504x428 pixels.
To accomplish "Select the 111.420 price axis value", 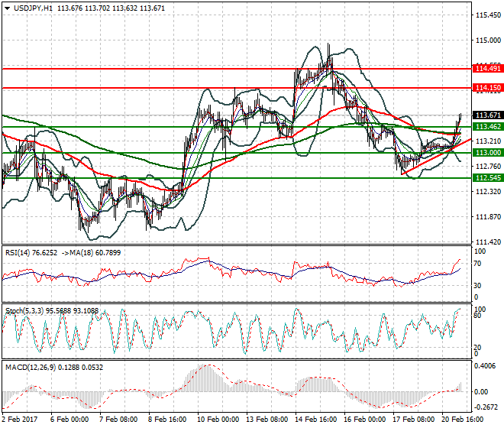I will (488, 242).
